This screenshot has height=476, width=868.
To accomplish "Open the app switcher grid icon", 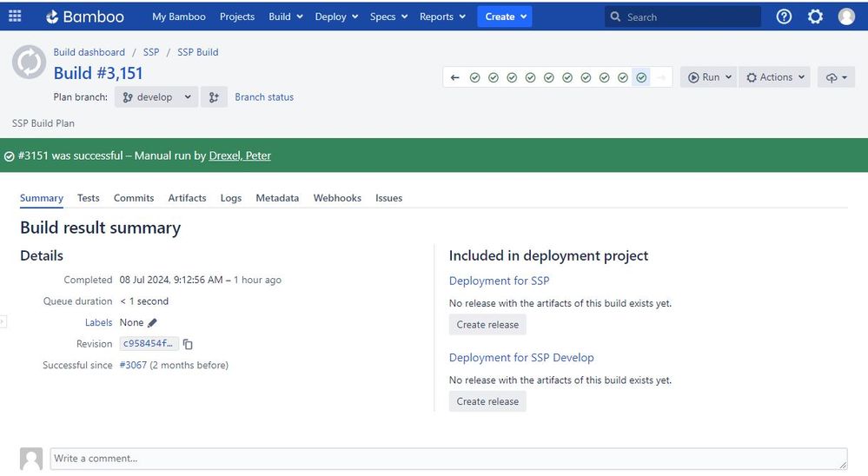I will (15, 16).
